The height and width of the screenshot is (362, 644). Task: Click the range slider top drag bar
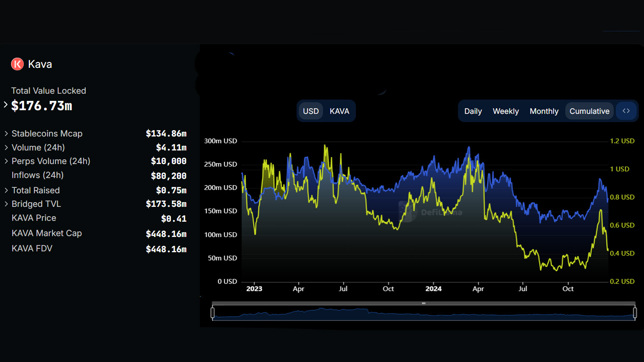(423, 303)
